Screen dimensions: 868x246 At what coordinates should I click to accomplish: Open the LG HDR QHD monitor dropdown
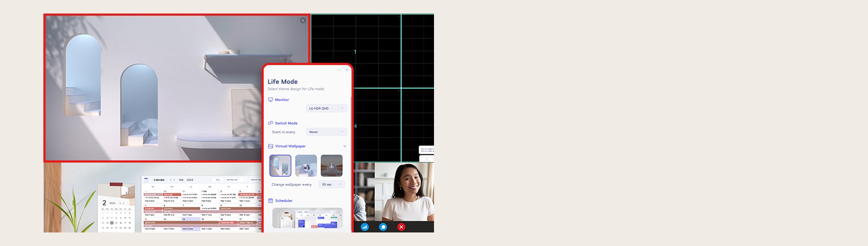pos(327,108)
